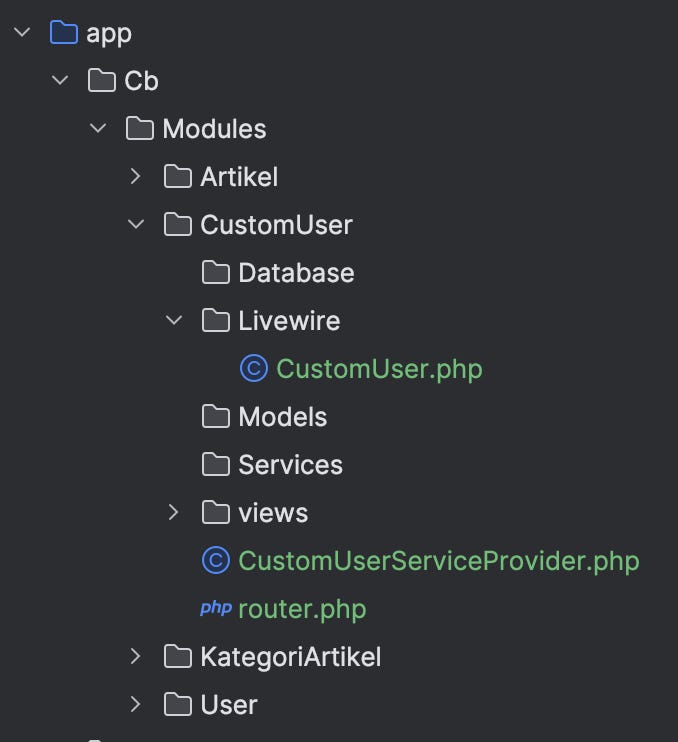Click the Artikel folder icon
The width and height of the screenshot is (678, 742).
177,176
